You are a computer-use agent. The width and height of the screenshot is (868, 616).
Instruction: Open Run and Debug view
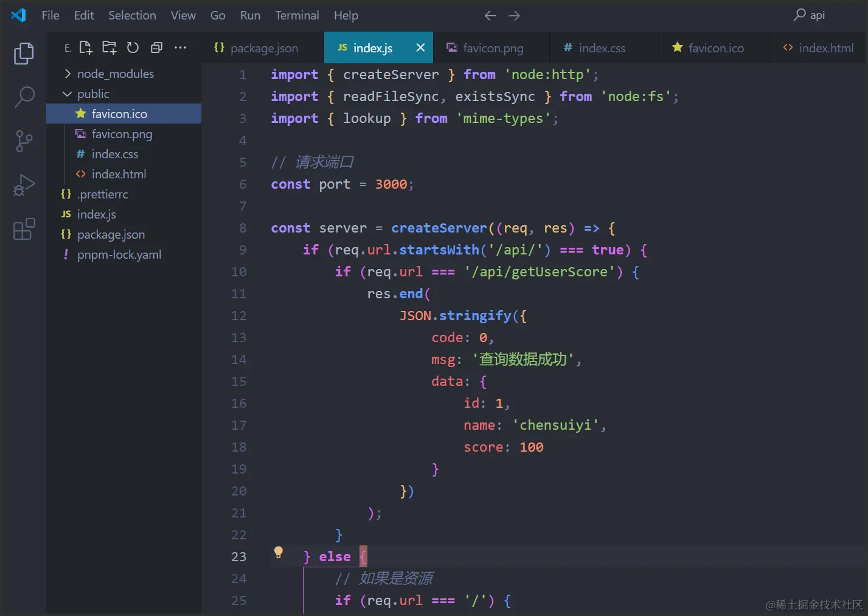pos(24,185)
